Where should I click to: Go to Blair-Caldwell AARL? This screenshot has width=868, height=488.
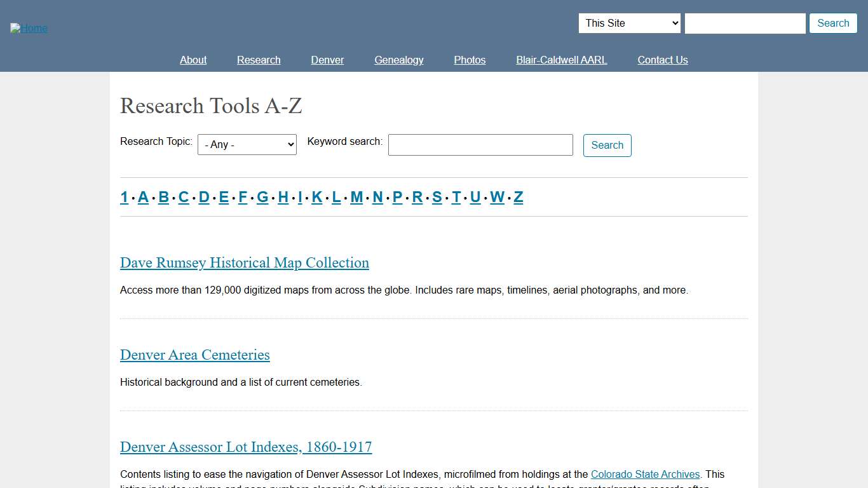561,60
